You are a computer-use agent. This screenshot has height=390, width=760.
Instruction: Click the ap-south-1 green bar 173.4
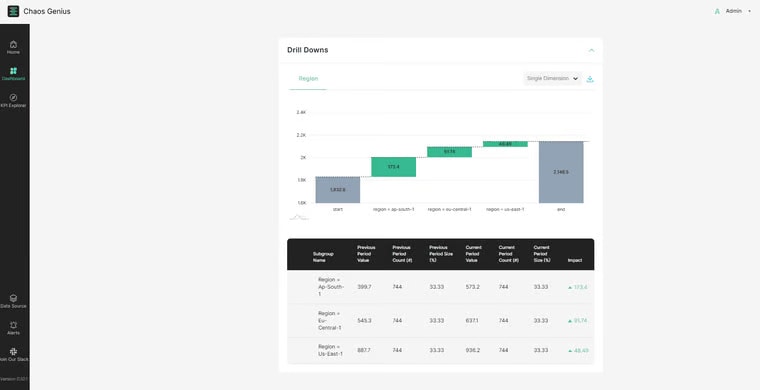pos(394,167)
